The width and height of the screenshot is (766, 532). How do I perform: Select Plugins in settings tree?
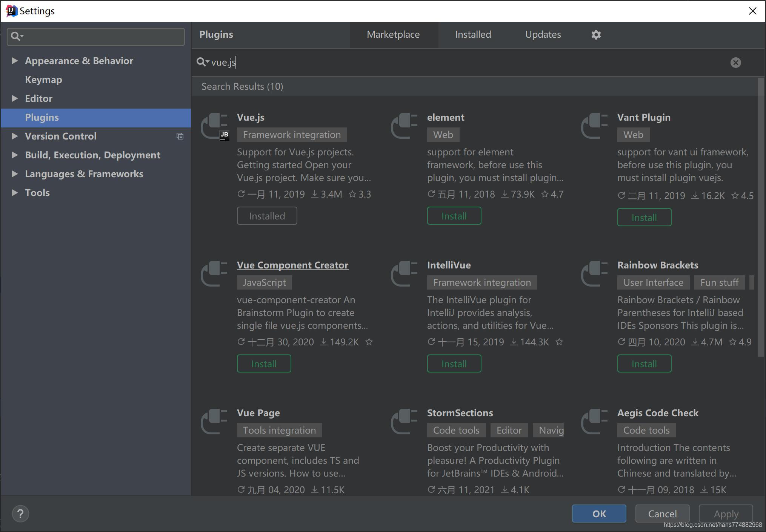[x=96, y=118]
